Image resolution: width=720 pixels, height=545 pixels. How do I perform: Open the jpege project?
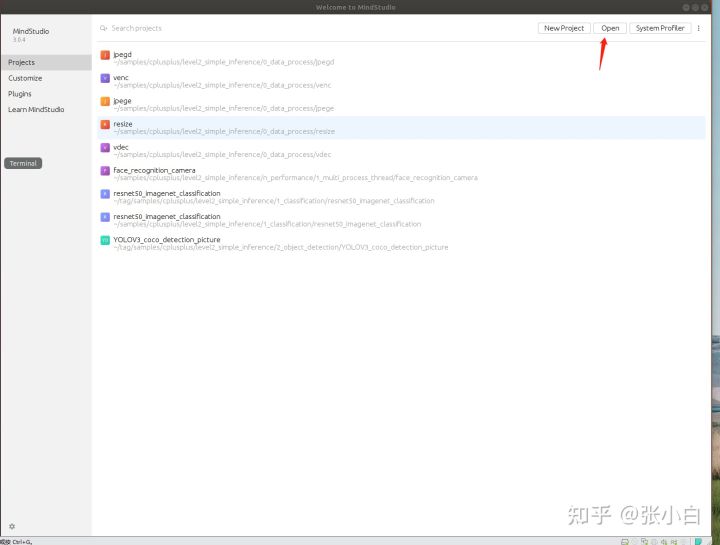401,104
